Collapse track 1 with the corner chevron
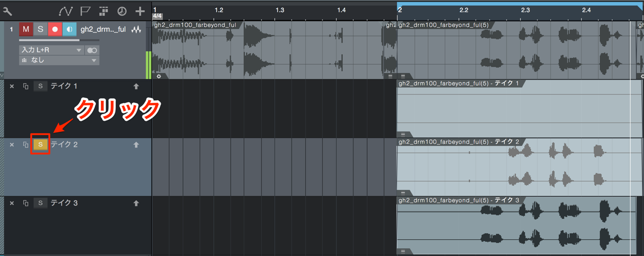644x256 pixels. click(x=2, y=76)
